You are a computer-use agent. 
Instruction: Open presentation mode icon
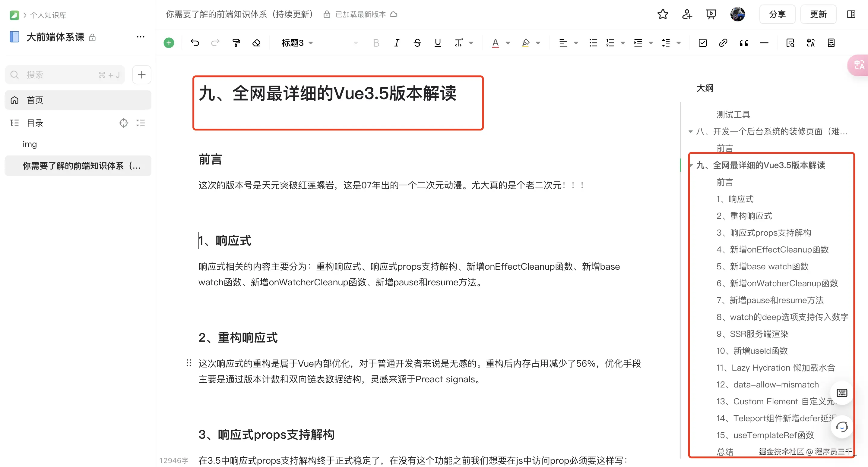coord(711,14)
